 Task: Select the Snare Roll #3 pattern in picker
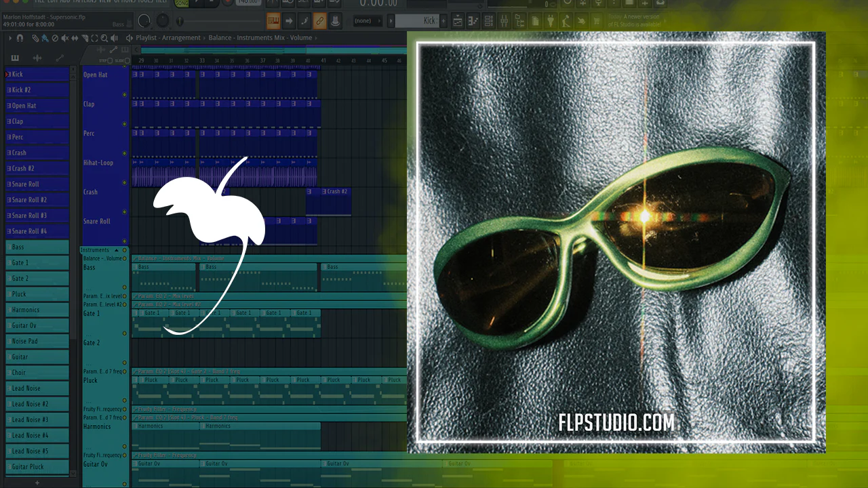pyautogui.click(x=37, y=216)
